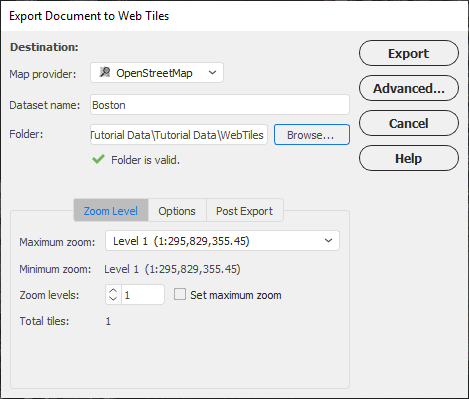Click the 'Folder is valid.' message

(145, 160)
